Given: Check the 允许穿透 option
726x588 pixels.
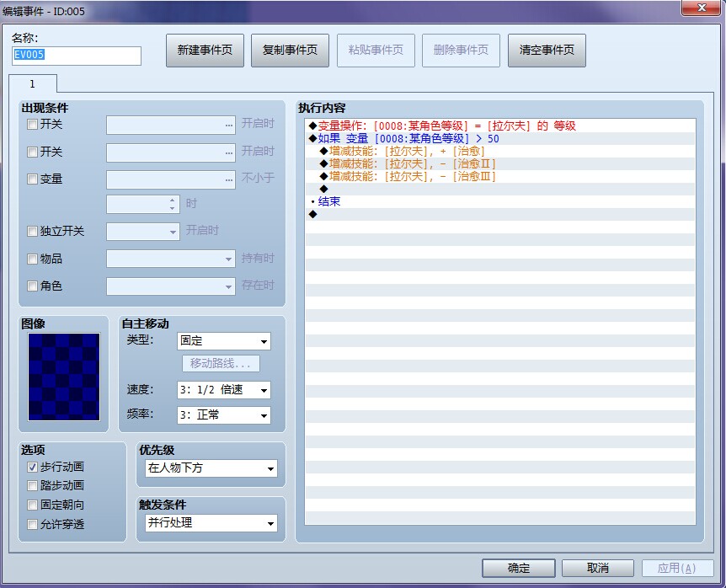Looking at the screenshot, I should (x=32, y=524).
